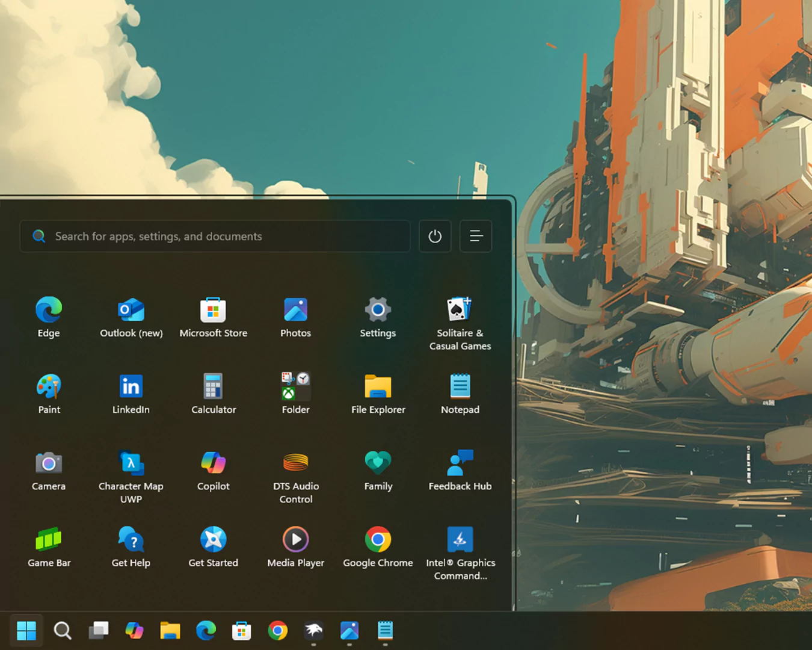
Task: Open Copilot from the taskbar
Action: (x=134, y=631)
